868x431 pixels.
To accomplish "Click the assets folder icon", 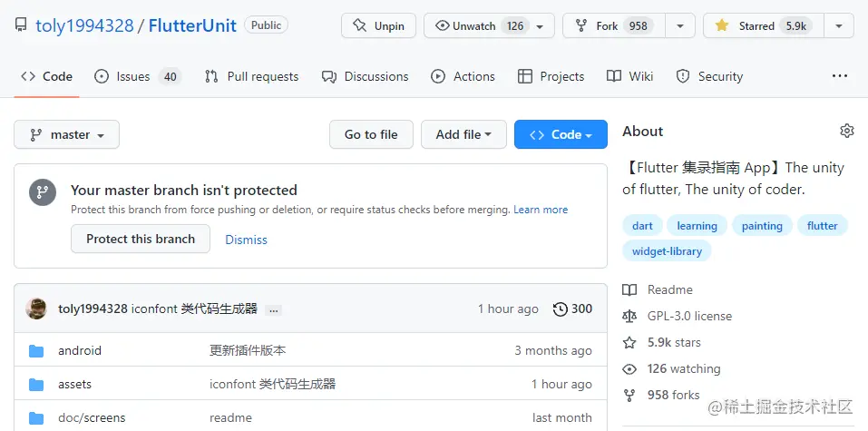I will [x=36, y=384].
